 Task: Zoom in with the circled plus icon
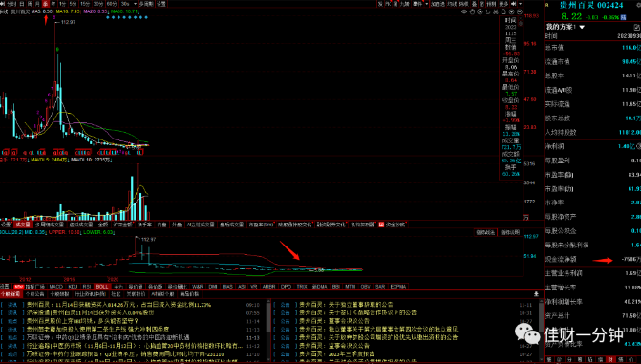pyautogui.click(x=511, y=11)
